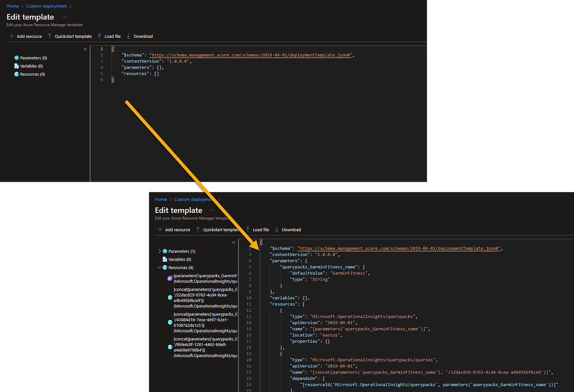Image resolution: width=574 pixels, height=392 pixels.
Task: Click cube icon beside 43084d16 resource
Action: pos(170,322)
